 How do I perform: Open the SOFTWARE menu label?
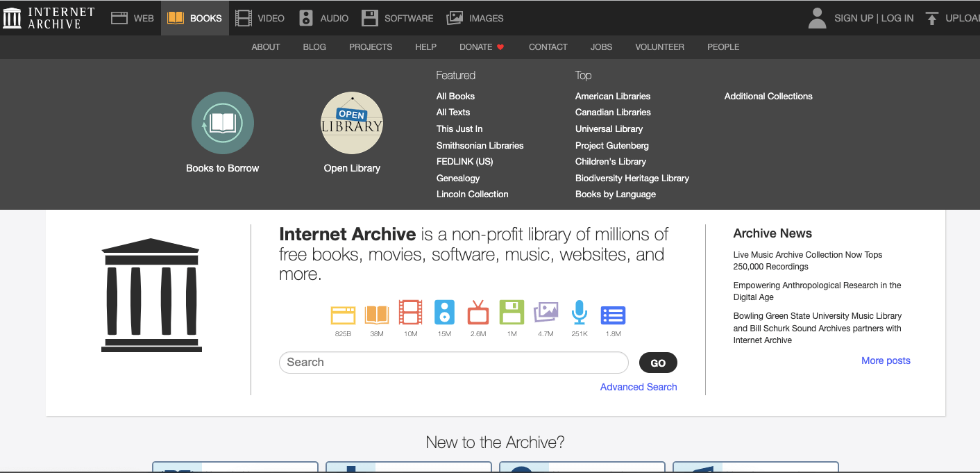click(x=409, y=18)
